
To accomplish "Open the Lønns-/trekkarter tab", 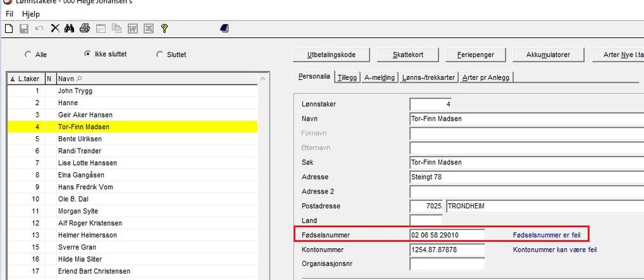I will [429, 77].
